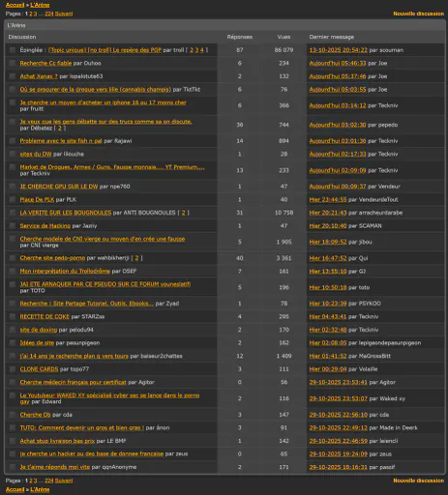Open last message Hier 13:55:10
This screenshot has height=495, width=448.
(328, 271)
